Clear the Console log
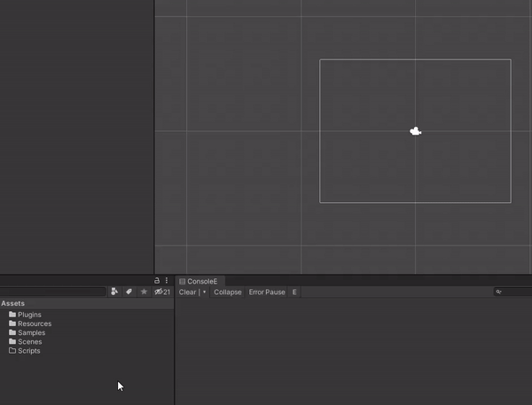532x405 pixels. 188,292
